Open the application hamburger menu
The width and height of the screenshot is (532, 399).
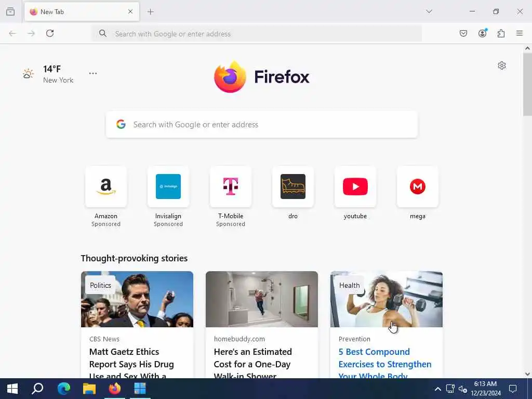520,33
